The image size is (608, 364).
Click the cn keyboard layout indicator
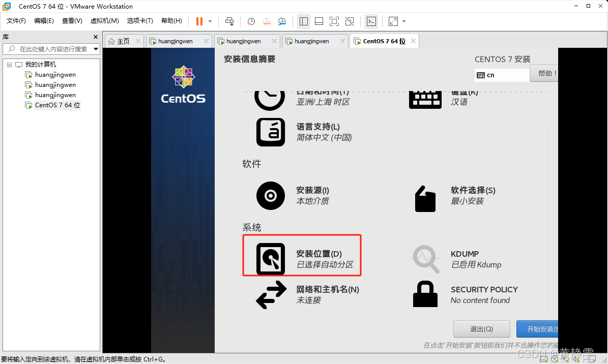502,75
